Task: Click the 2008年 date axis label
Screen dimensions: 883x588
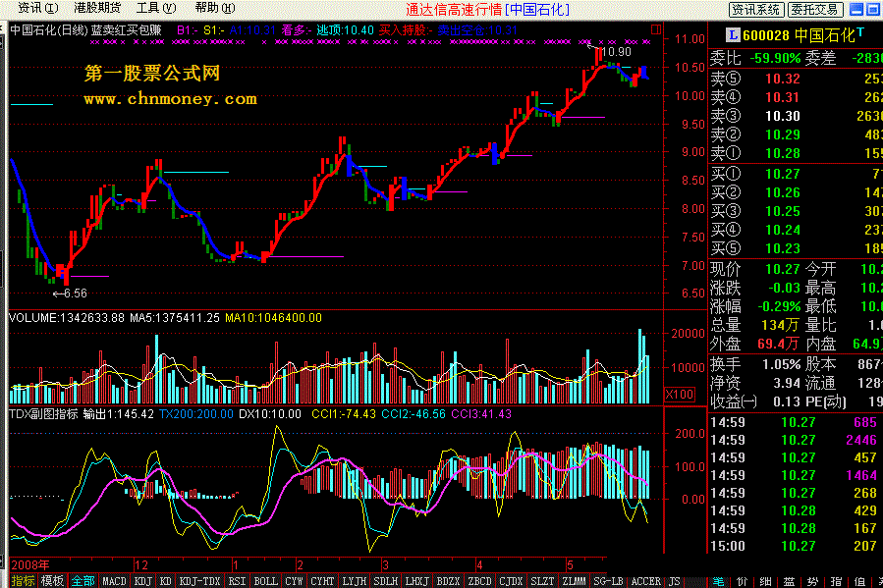Action: (x=29, y=564)
